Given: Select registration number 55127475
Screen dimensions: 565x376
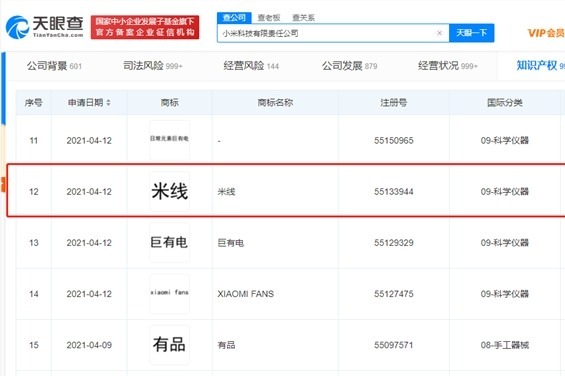Looking at the screenshot, I should (393, 294).
